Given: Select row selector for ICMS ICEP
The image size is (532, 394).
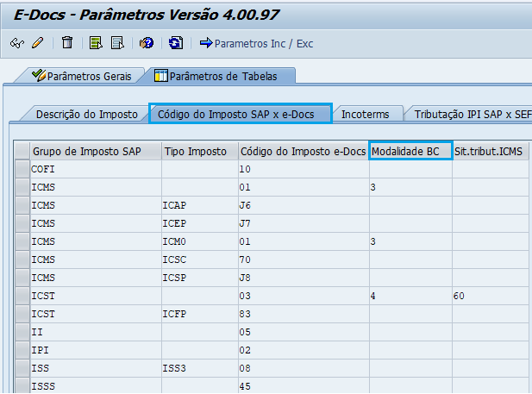Looking at the screenshot, I should click(22, 223).
